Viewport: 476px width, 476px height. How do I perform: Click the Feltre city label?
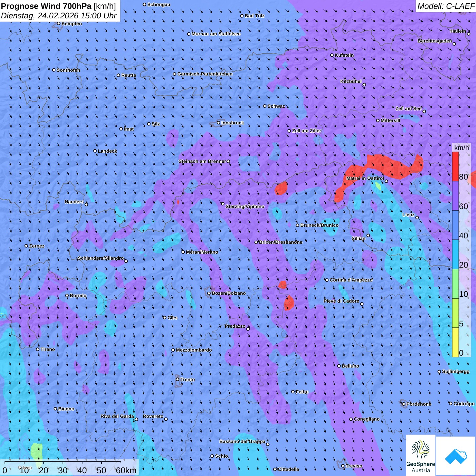[302, 392]
